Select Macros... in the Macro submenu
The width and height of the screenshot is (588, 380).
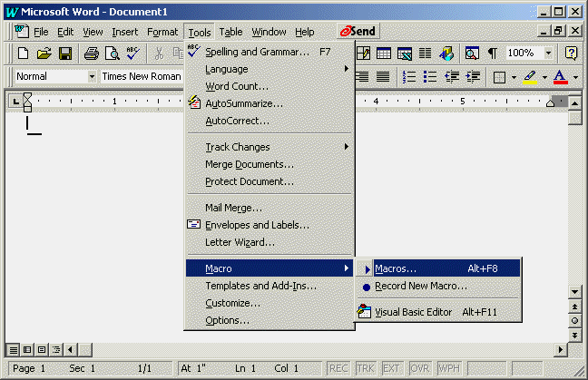click(x=396, y=268)
